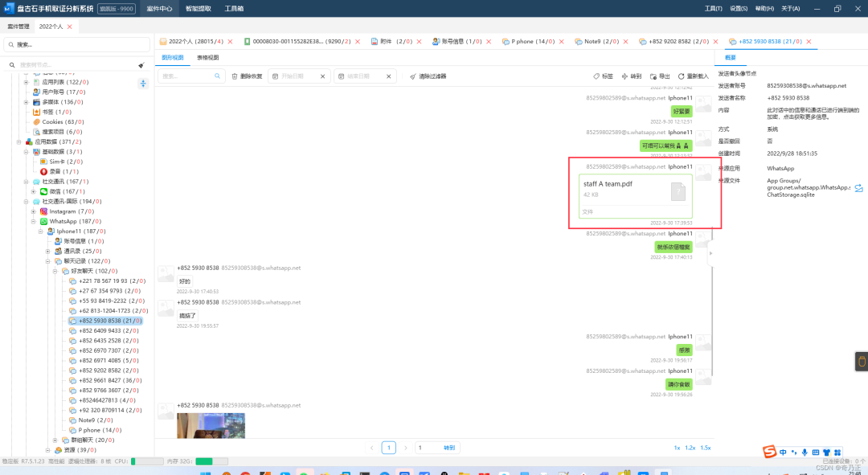The width and height of the screenshot is (868, 475).
Task: Select +92 320 8709114 chat node
Action: [x=109, y=410]
